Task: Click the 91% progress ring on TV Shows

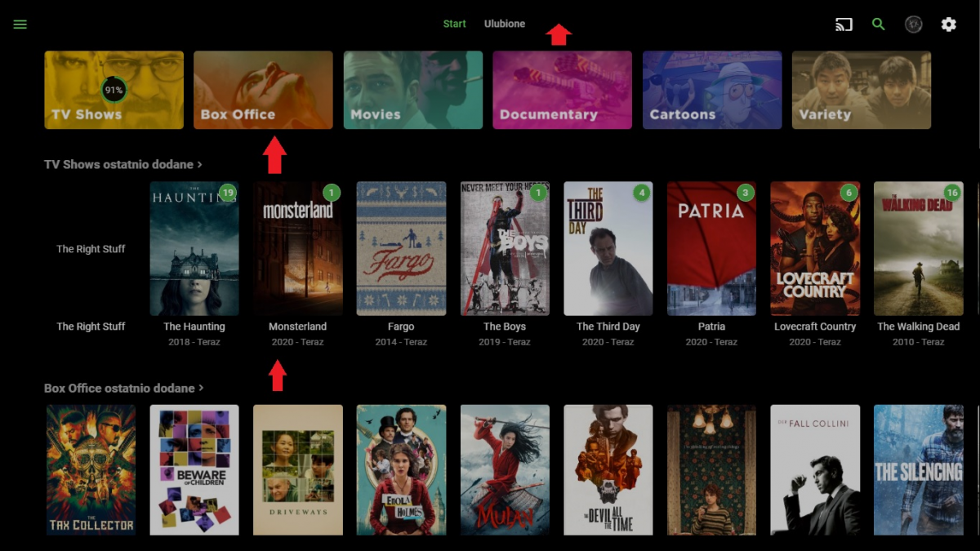Action: (x=114, y=91)
